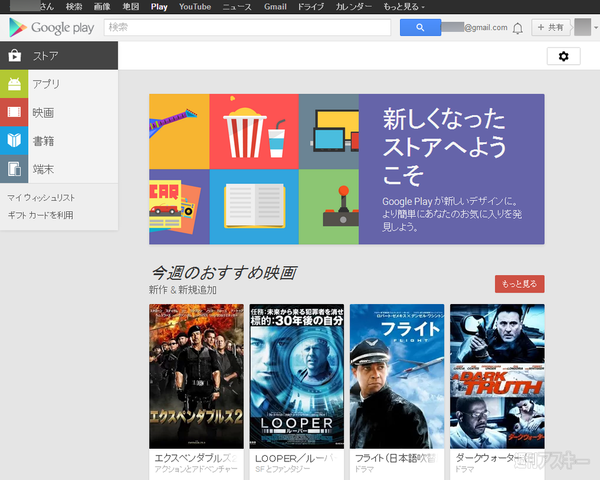Viewport: 600px width, 480px height.
Task: Expand the account dropdown arrow beside avatar
Action: point(596,28)
